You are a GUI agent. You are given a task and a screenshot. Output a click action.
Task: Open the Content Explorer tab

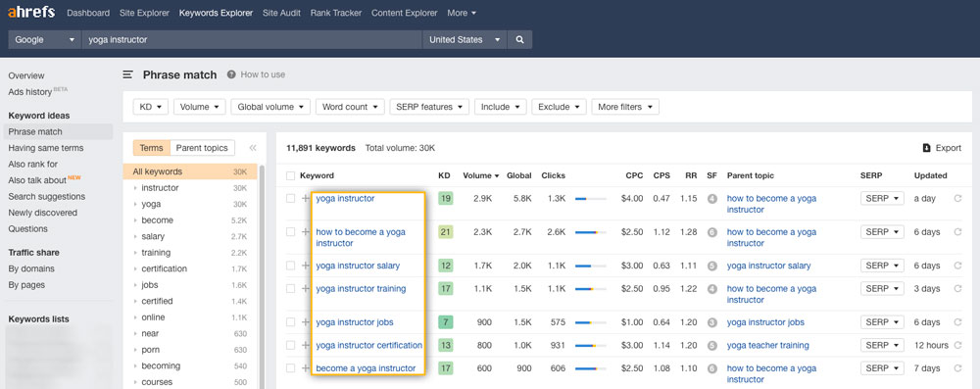tap(405, 13)
